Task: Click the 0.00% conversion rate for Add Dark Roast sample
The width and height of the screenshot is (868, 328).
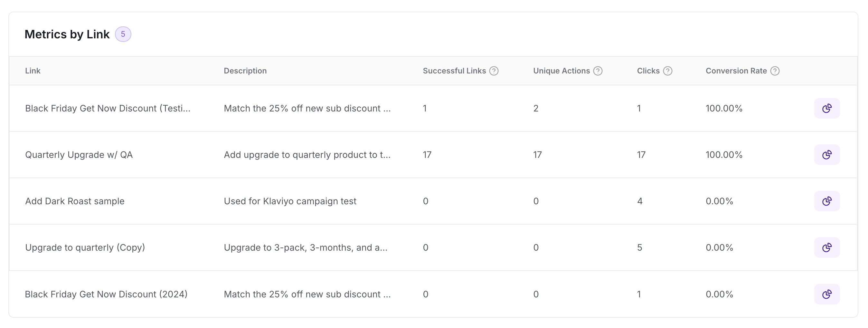Action: pyautogui.click(x=719, y=201)
